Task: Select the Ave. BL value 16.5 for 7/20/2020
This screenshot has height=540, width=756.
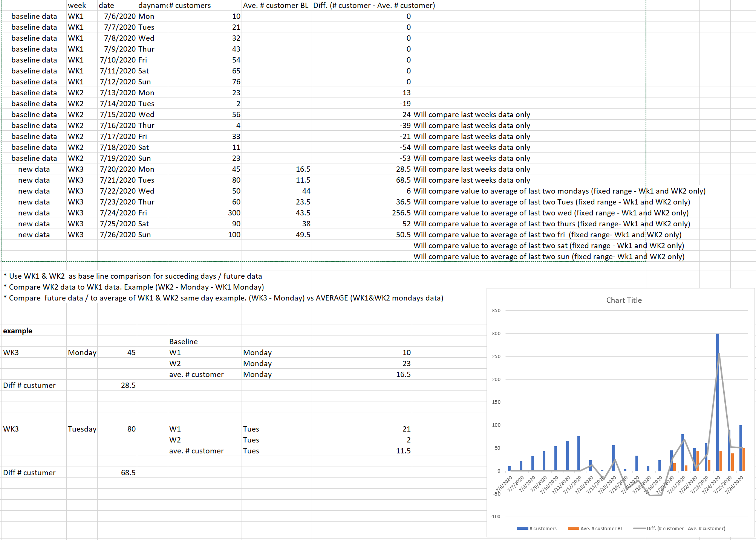Action: [277, 169]
